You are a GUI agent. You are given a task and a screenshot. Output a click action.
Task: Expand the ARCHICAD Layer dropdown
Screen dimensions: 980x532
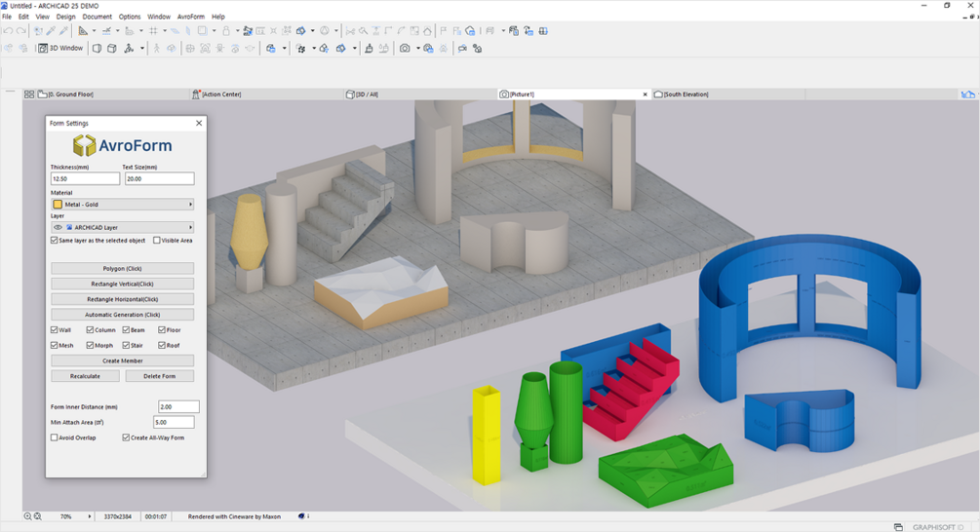click(x=123, y=227)
